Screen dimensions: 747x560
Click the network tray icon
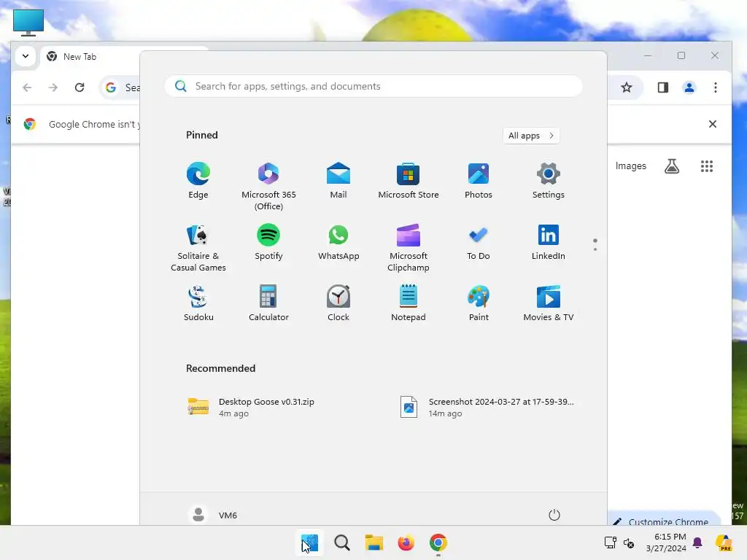[611, 542]
